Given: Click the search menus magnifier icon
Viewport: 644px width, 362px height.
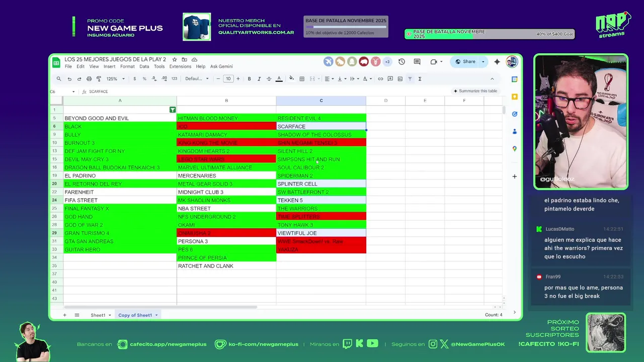Looking at the screenshot, I should [x=59, y=78].
